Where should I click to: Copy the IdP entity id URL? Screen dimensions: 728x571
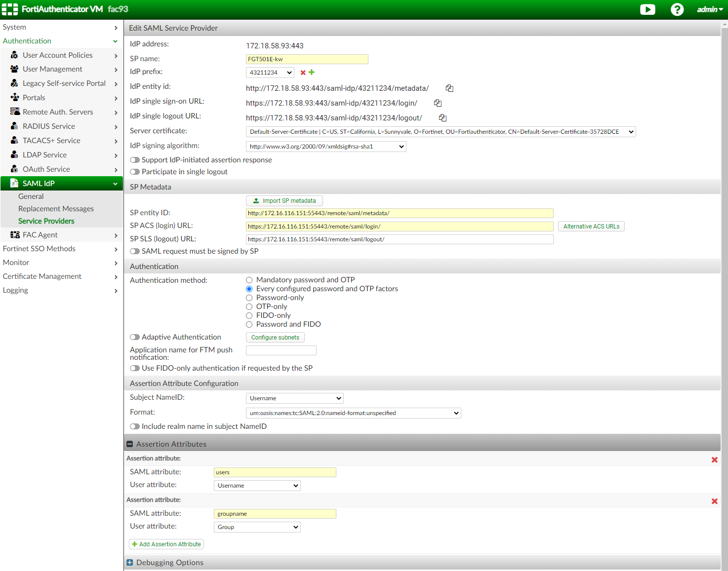click(449, 88)
